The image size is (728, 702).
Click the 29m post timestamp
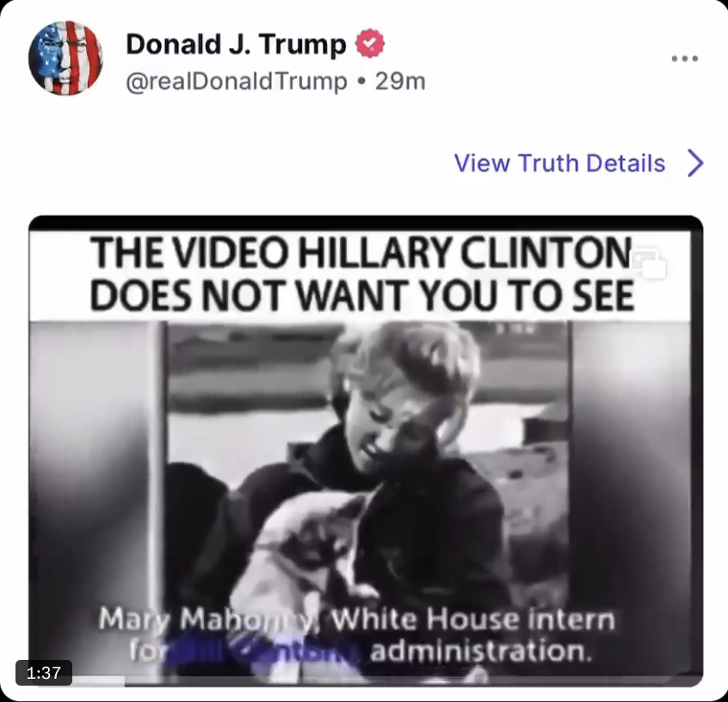pos(400,82)
